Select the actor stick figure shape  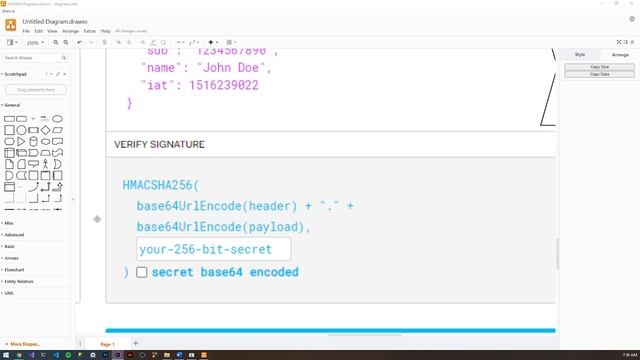click(x=45, y=164)
